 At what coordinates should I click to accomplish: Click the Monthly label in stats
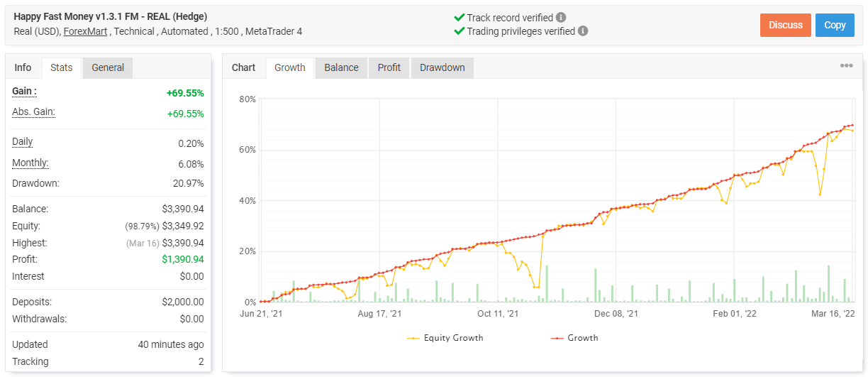pyautogui.click(x=30, y=163)
